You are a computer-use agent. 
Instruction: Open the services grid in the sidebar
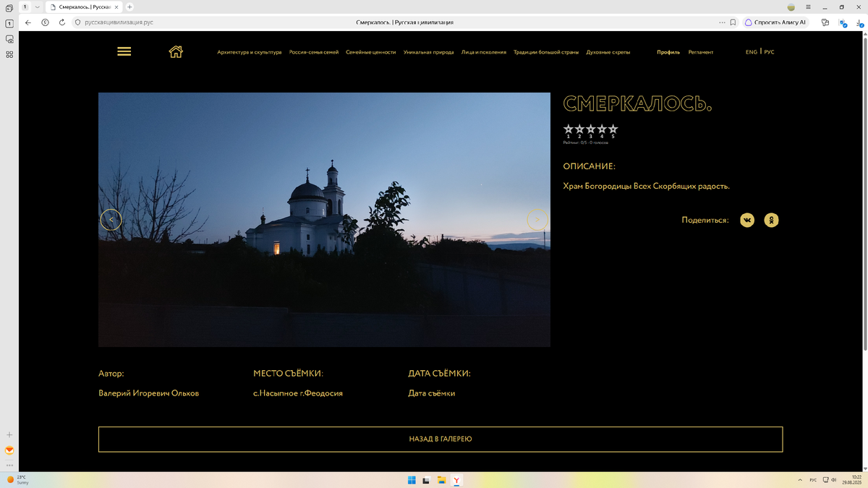click(x=9, y=54)
